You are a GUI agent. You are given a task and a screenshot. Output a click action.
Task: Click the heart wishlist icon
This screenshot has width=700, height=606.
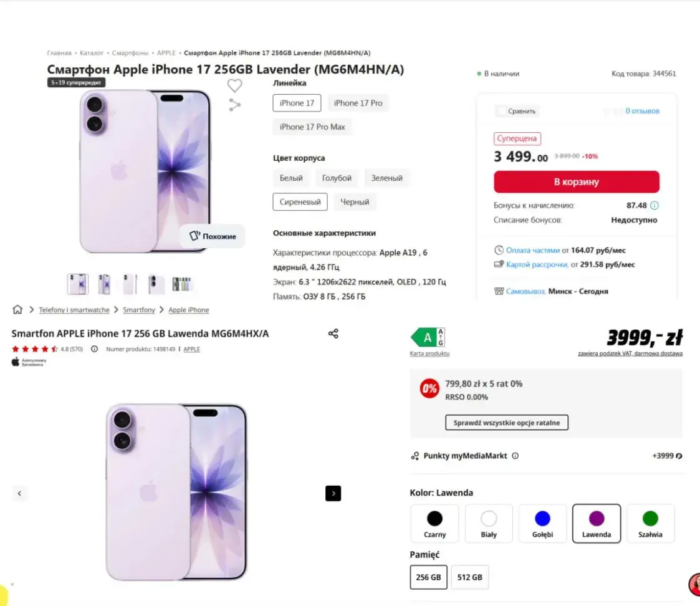click(x=234, y=85)
